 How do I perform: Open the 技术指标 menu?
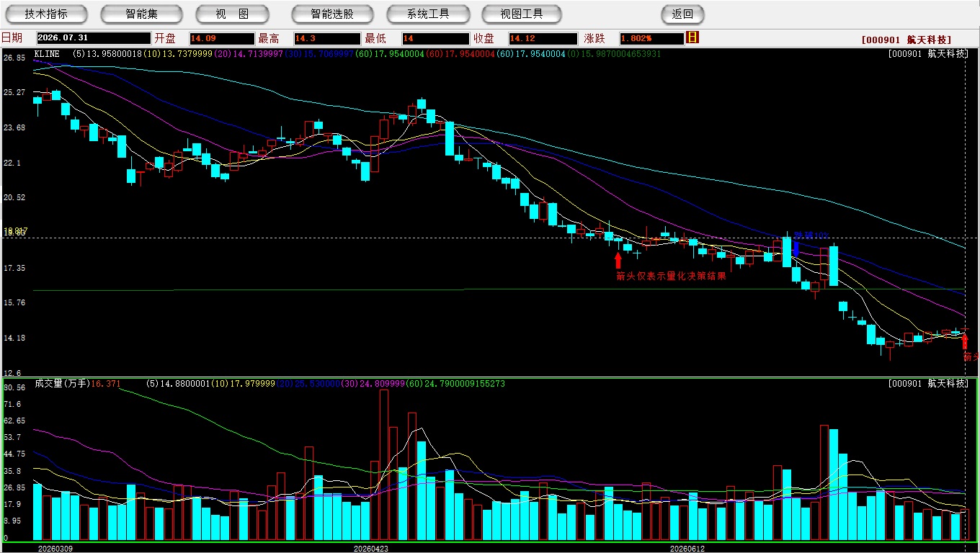[46, 14]
